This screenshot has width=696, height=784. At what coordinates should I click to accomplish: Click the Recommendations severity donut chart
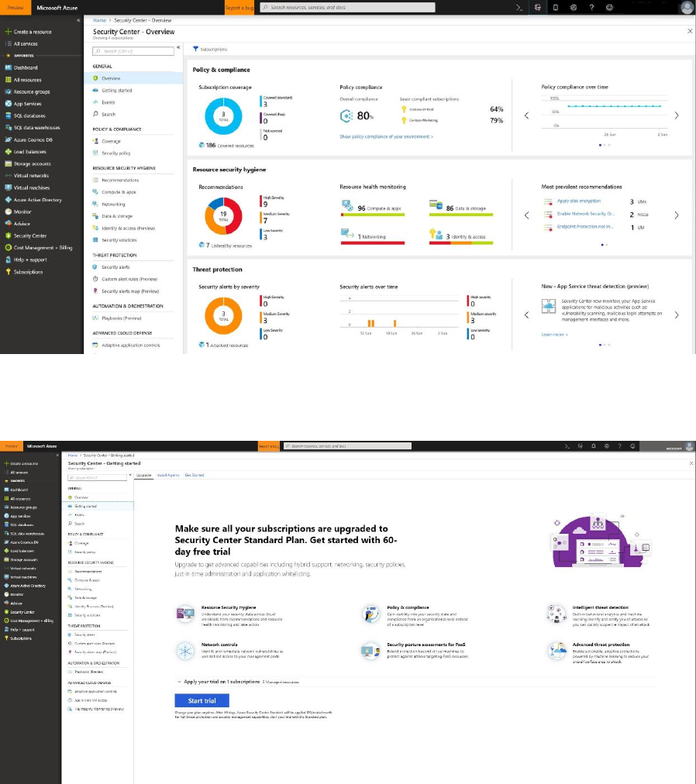(x=223, y=216)
